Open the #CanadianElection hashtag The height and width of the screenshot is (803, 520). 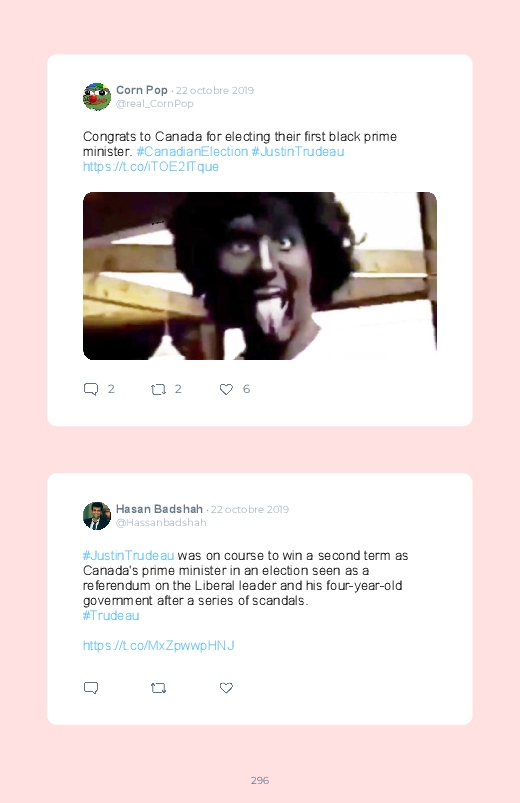[192, 152]
